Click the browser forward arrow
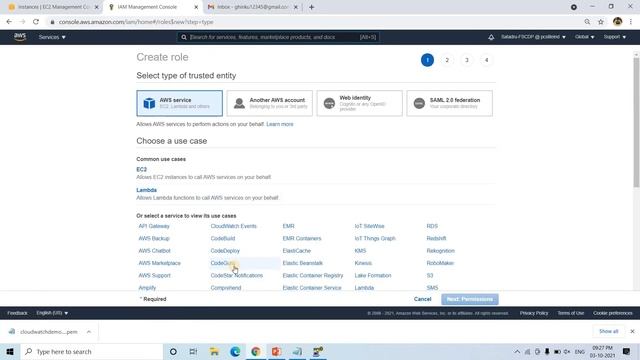Image resolution: width=640 pixels, height=360 pixels. click(22, 22)
